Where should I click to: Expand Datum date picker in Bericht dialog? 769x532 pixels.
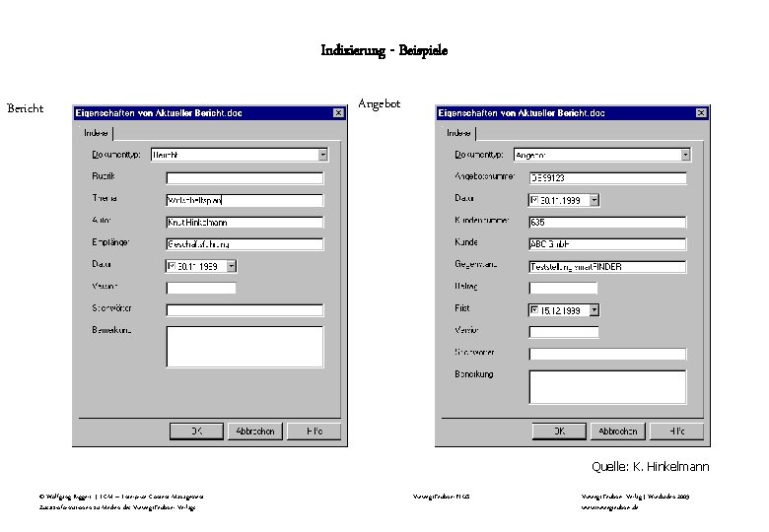tap(232, 266)
